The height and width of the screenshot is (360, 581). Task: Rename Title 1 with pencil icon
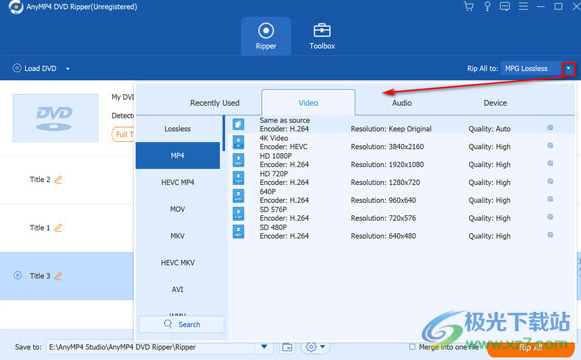(58, 228)
